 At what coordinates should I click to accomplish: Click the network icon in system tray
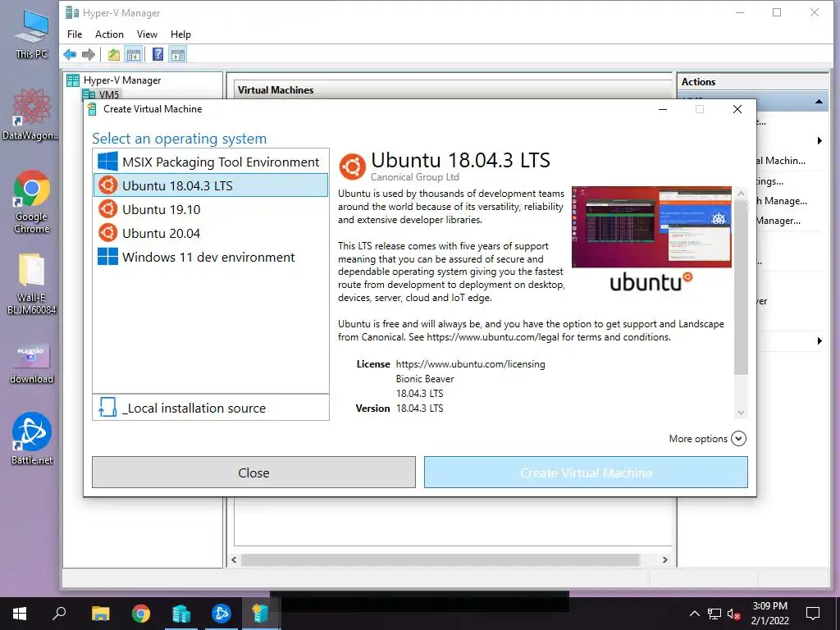714,614
